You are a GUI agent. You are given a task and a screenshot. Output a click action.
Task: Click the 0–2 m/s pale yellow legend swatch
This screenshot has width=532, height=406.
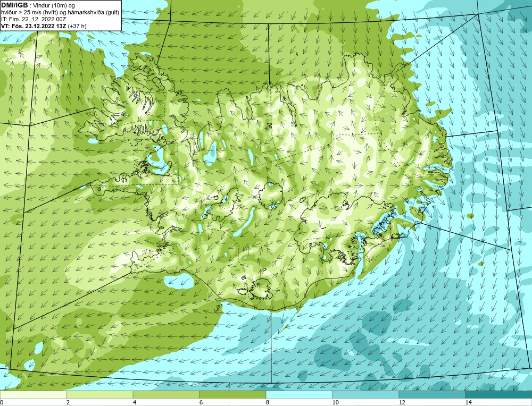33,395
